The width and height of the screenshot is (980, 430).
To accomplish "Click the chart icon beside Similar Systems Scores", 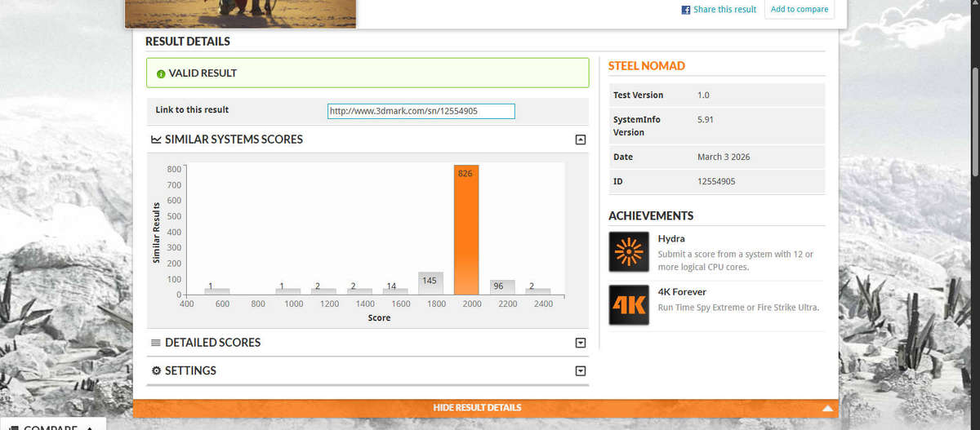I will [x=156, y=140].
